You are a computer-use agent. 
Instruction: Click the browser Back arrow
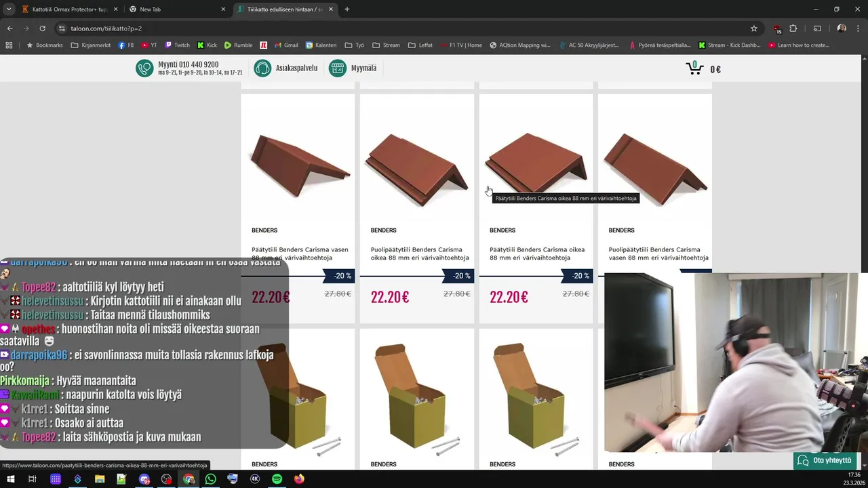click(x=9, y=28)
